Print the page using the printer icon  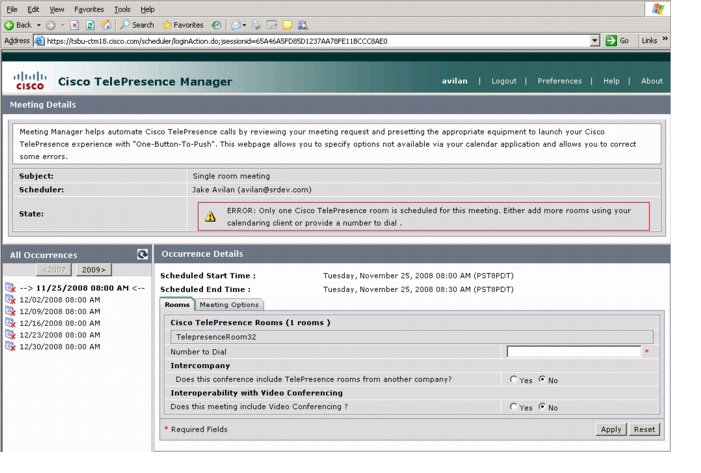(x=256, y=25)
